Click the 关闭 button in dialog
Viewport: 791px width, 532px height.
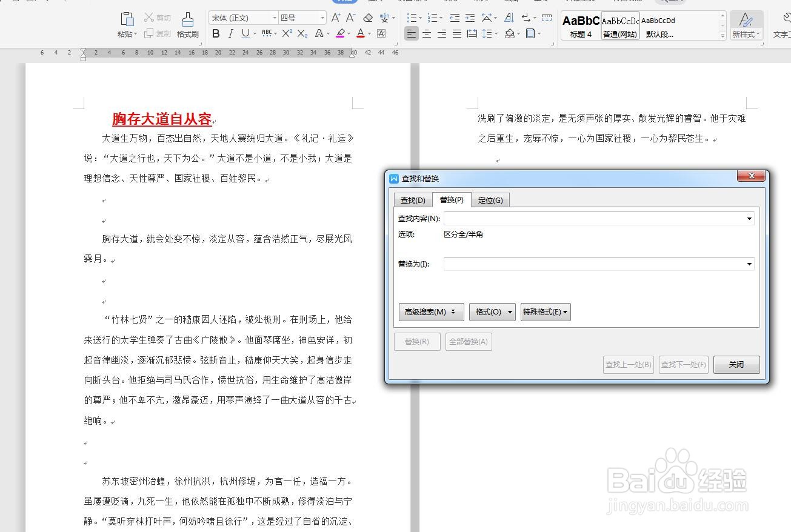pos(736,365)
